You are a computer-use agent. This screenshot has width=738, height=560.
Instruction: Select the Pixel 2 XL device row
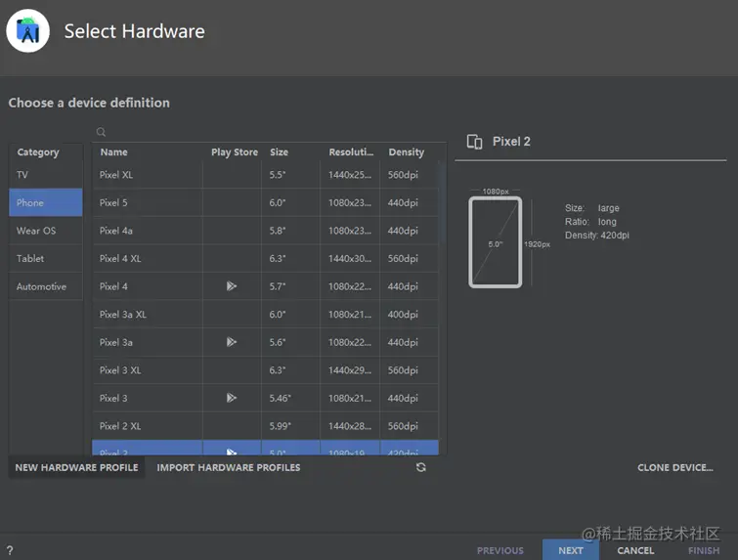click(266, 426)
